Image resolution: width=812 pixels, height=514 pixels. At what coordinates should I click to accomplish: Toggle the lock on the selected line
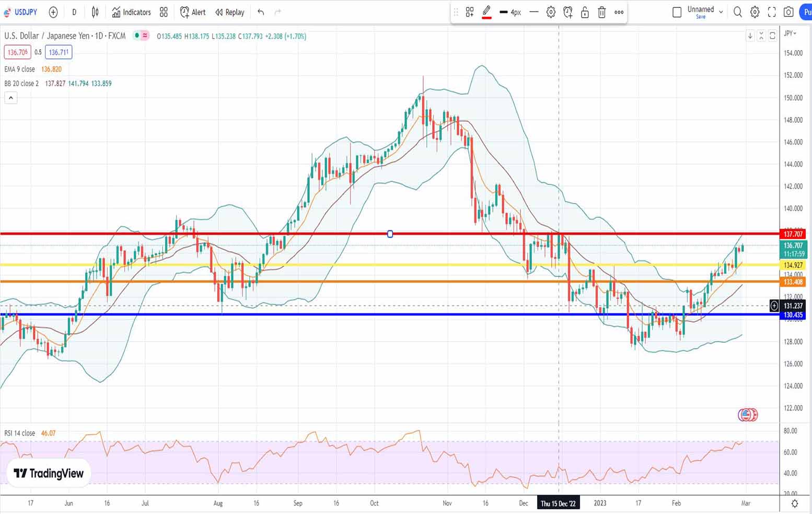585,12
